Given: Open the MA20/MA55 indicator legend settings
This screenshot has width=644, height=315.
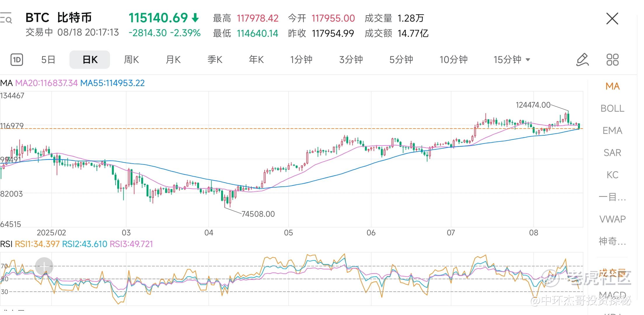Looking at the screenshot, I should point(72,83).
